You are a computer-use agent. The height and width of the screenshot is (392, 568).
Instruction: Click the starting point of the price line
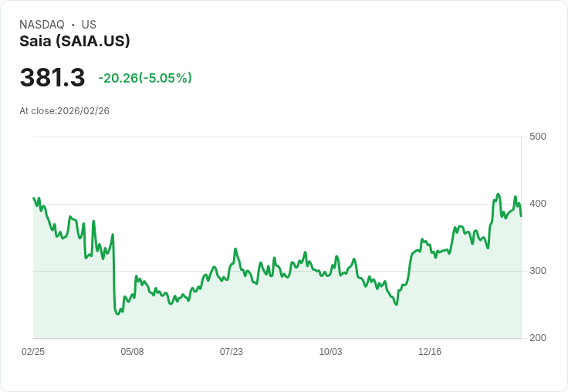coord(34,198)
